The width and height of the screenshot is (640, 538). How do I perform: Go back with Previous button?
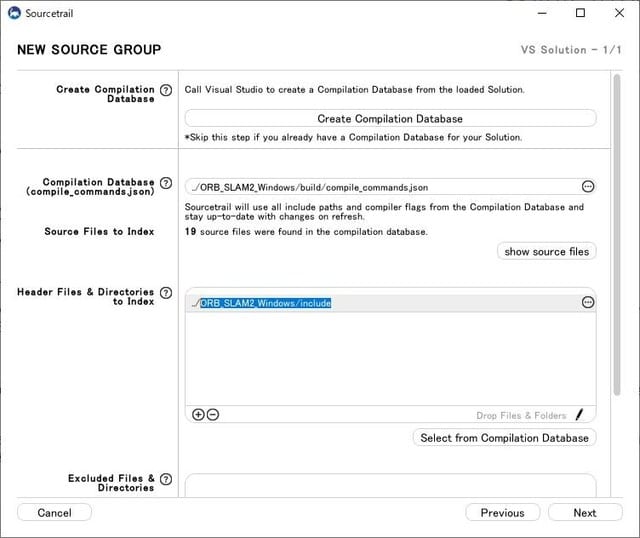point(502,513)
